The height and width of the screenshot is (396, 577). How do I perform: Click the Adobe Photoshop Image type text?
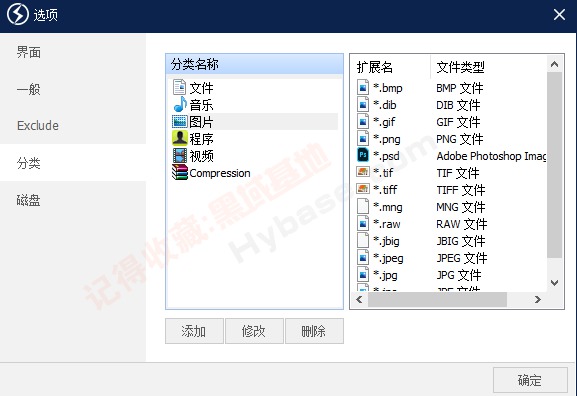[491, 156]
